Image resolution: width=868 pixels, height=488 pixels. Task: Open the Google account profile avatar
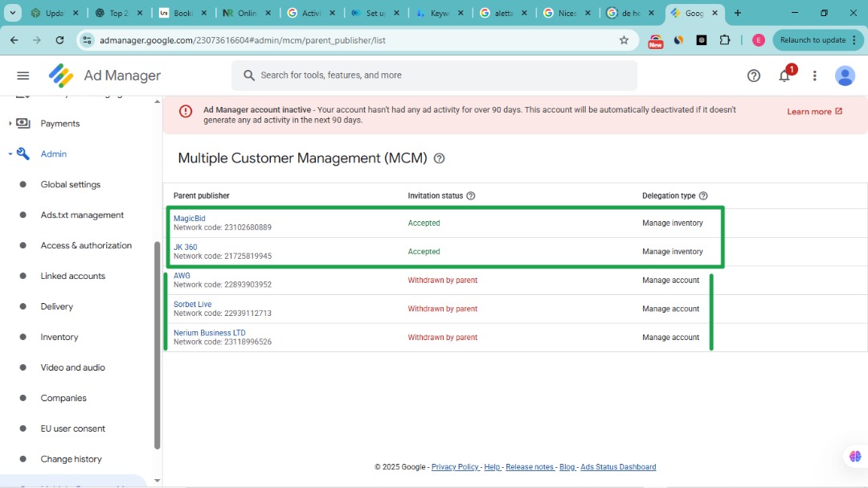(845, 76)
